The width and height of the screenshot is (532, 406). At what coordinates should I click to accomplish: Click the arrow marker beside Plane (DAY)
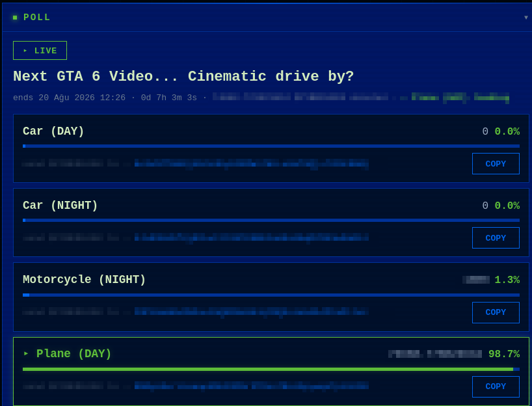[26, 354]
